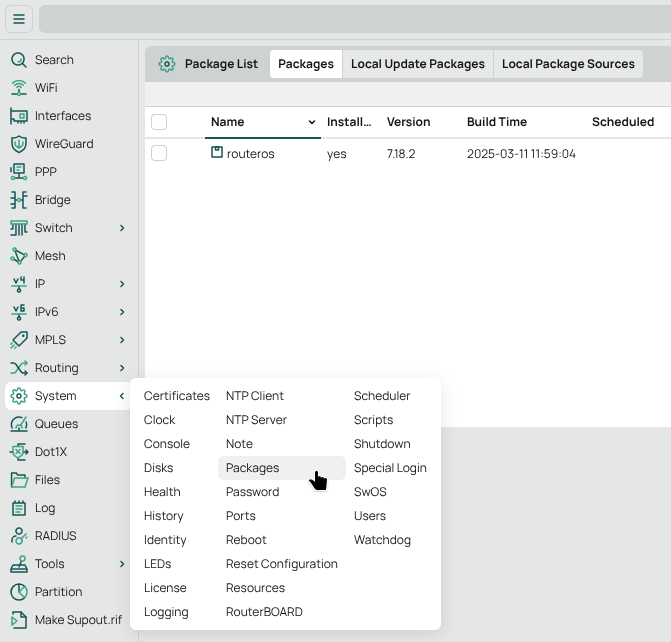Tick the routeros row checkbox
The height and width of the screenshot is (642, 671).
point(159,153)
